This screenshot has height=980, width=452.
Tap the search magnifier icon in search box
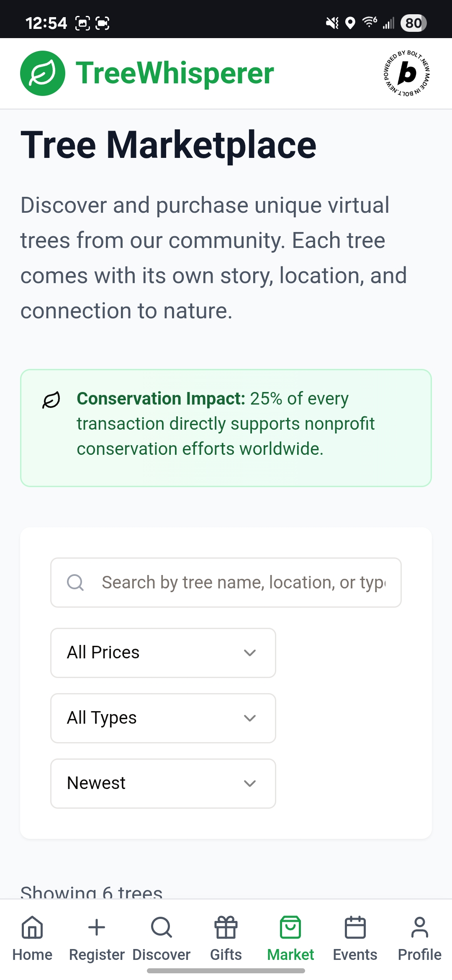click(75, 582)
